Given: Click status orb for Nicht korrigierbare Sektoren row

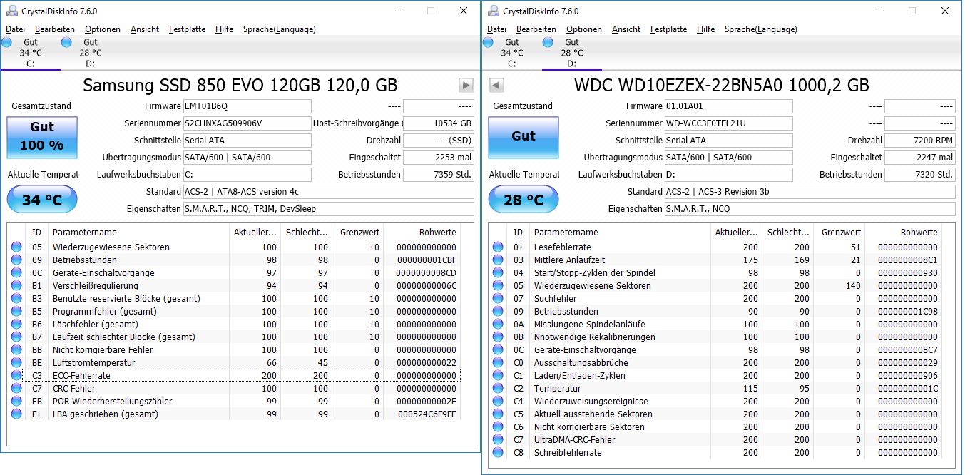Looking at the screenshot, I should click(x=498, y=427).
